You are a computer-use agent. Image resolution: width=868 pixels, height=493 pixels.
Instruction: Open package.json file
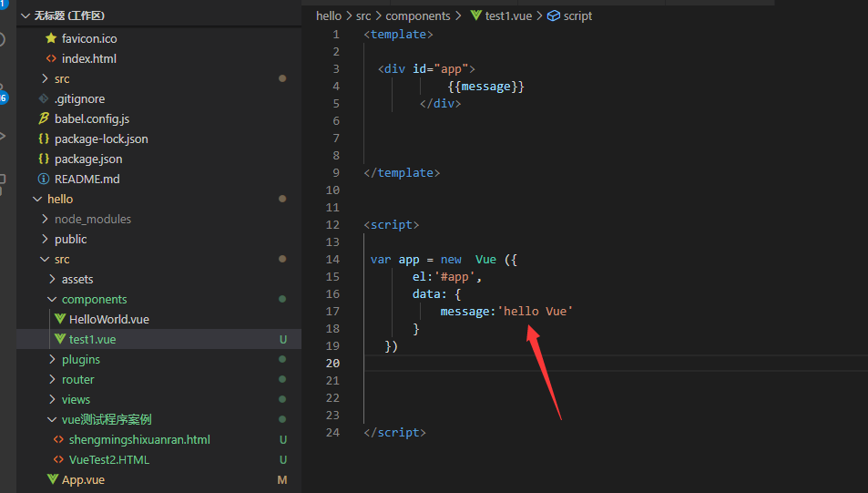pos(88,159)
